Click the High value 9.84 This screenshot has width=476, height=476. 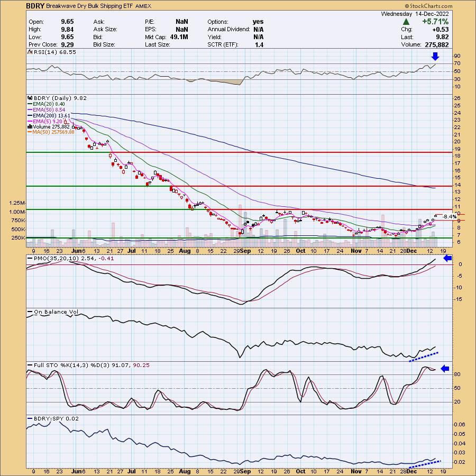pyautogui.click(x=67, y=30)
